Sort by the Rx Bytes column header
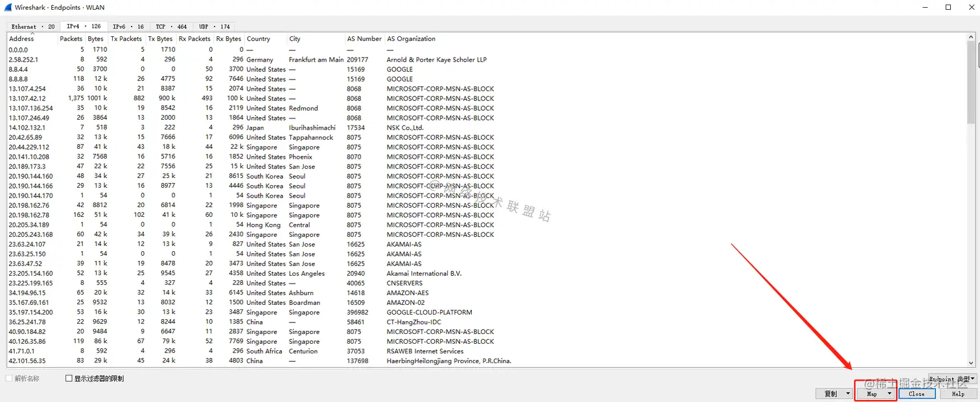The height and width of the screenshot is (402, 980). 229,39
